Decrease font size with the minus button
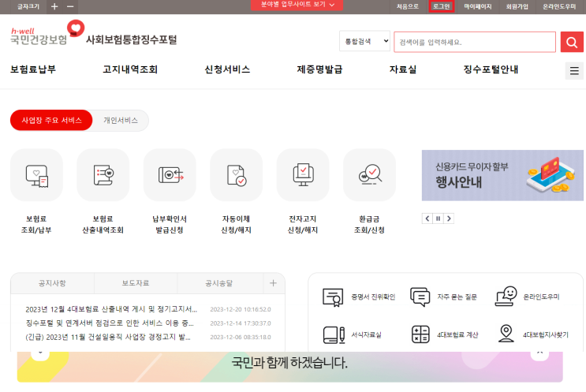The image size is (586, 392). (x=70, y=6)
